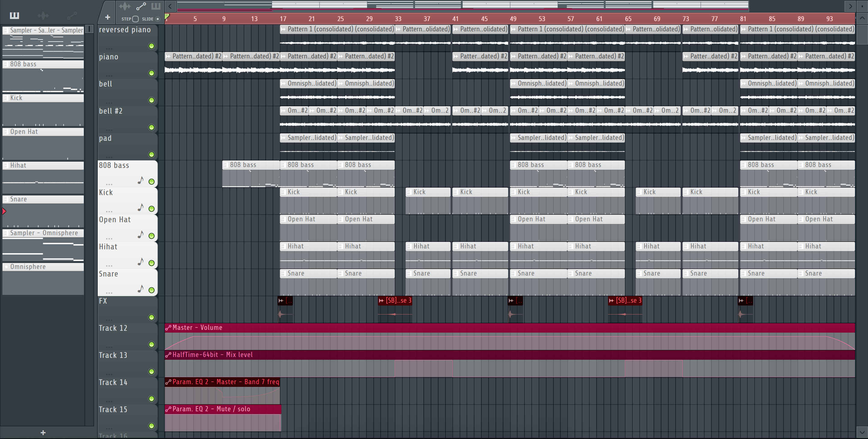
Task: Open piano roll icon on Hihat track
Action: point(141,262)
